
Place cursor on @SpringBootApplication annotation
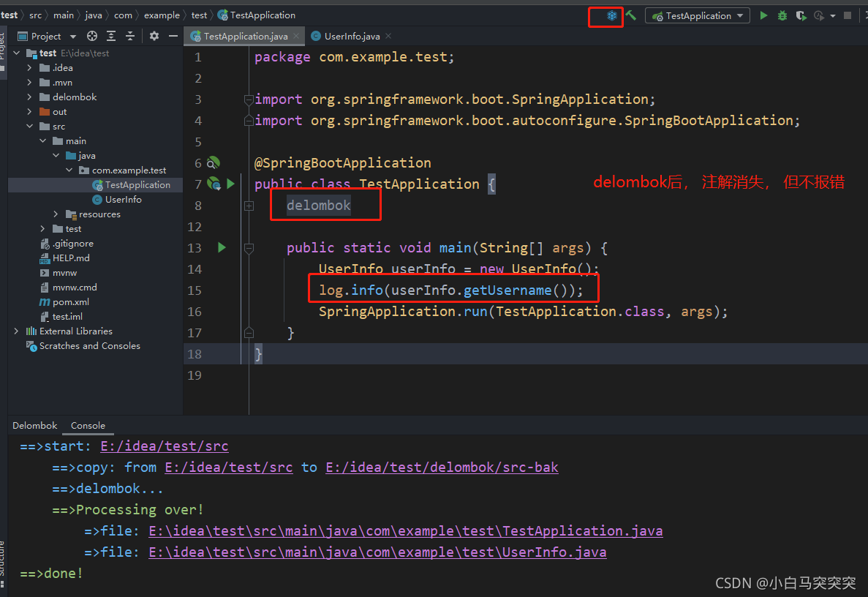(342, 163)
